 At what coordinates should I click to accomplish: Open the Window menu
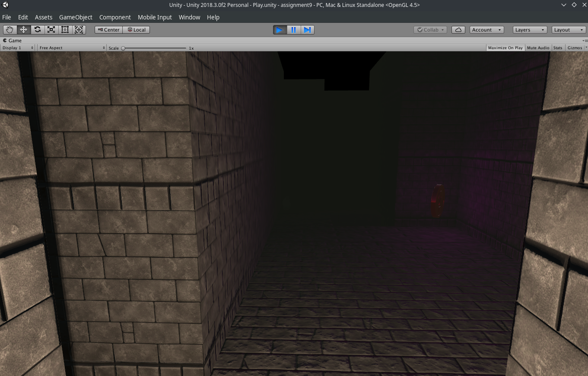pyautogui.click(x=189, y=17)
